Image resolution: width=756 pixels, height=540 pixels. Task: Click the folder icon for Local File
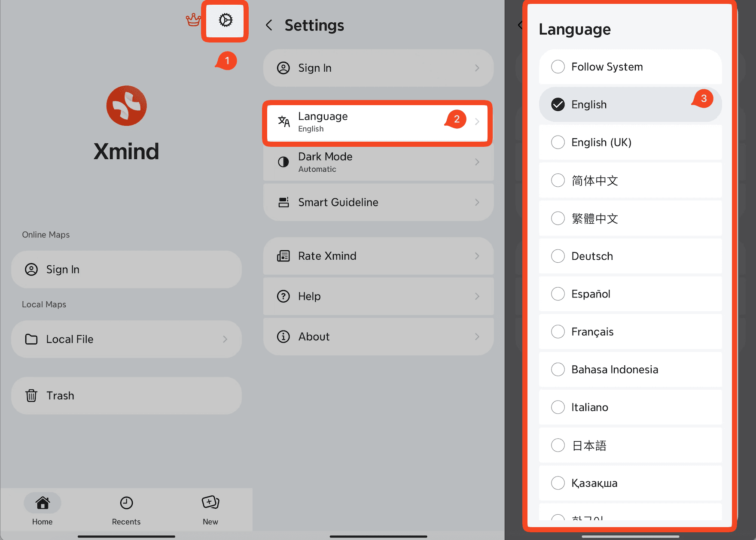pos(31,339)
